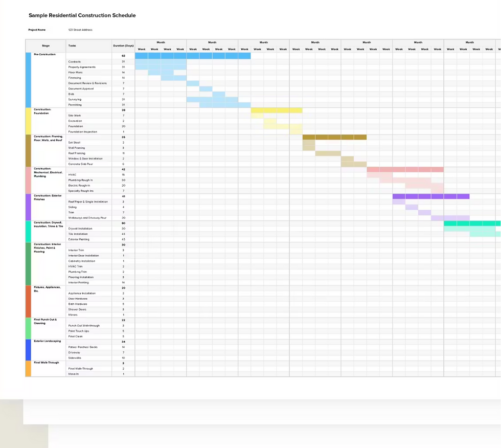This screenshot has height=448, width=501.
Task: Select the Patios/Porches/Decks task
Action: tap(83, 347)
